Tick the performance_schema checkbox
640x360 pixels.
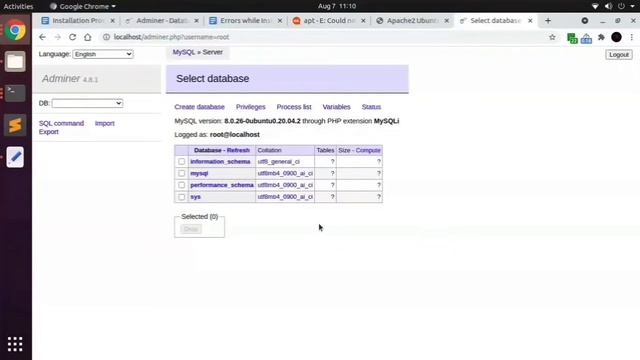(182, 185)
